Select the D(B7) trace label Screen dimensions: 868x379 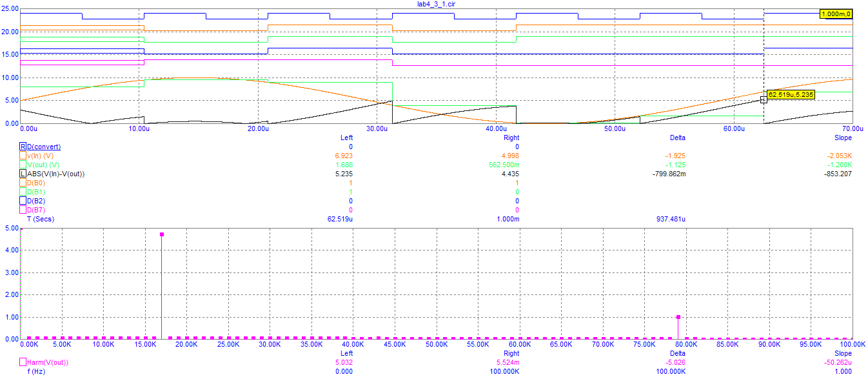36,210
